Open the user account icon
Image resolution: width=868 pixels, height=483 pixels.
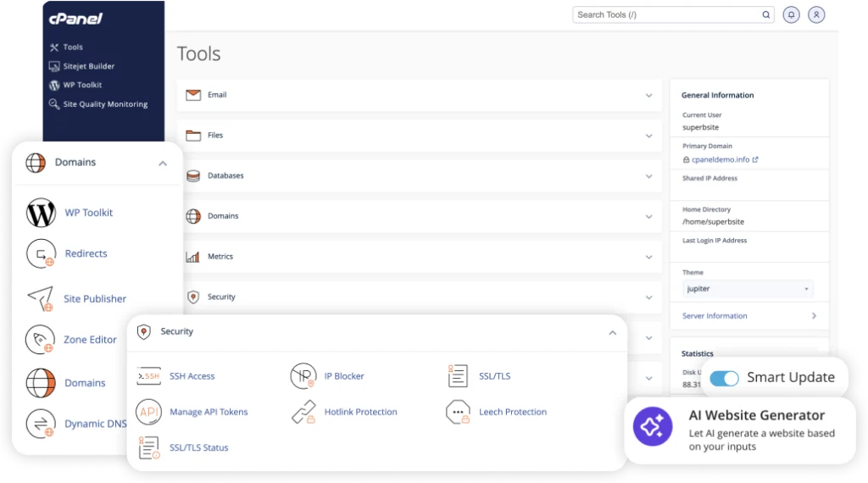[816, 14]
